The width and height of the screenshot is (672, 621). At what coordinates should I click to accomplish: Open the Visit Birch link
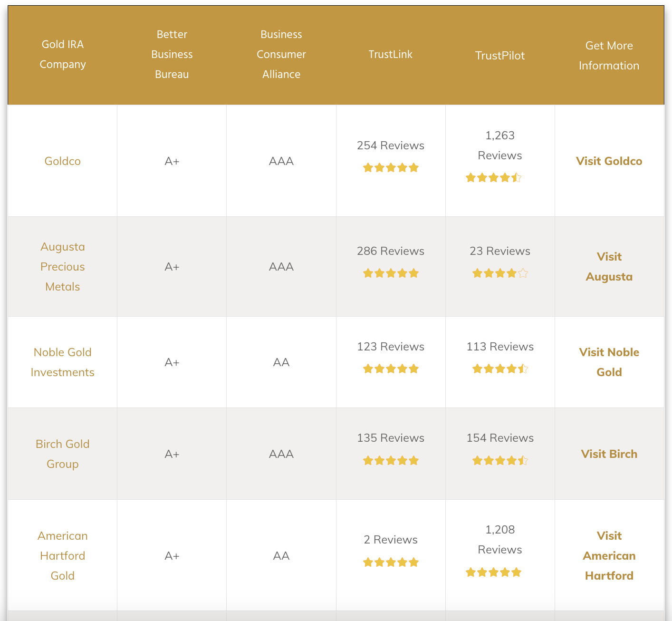609,454
